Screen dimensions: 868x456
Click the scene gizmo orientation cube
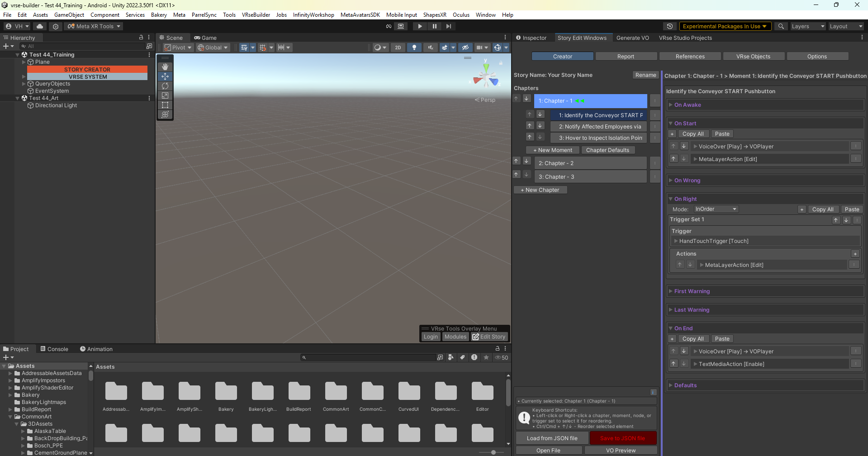486,78
